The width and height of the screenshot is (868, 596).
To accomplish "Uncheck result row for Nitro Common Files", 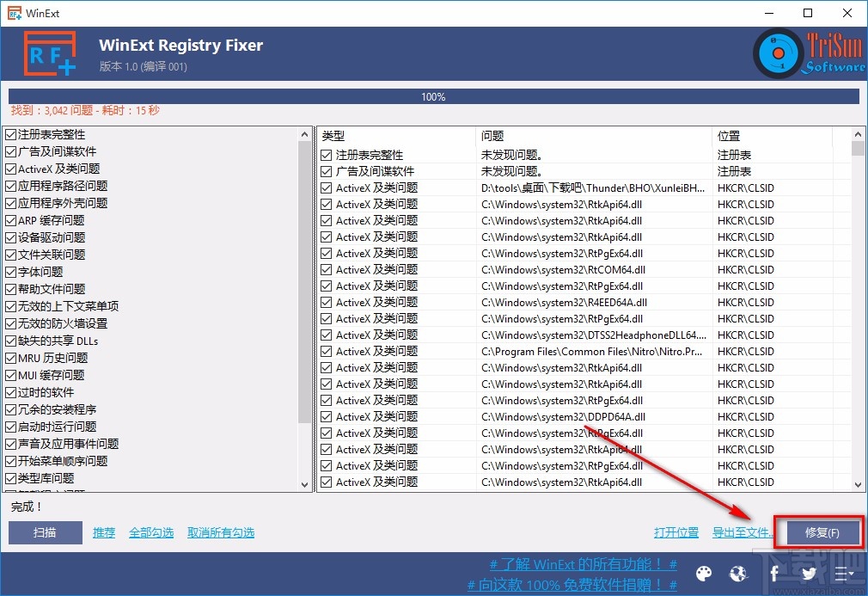I will pyautogui.click(x=326, y=351).
